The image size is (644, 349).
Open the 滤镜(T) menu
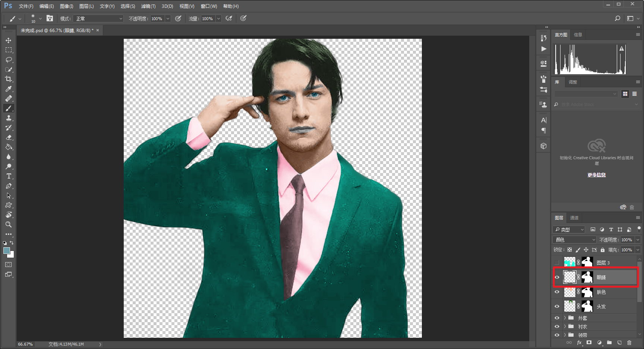(148, 6)
